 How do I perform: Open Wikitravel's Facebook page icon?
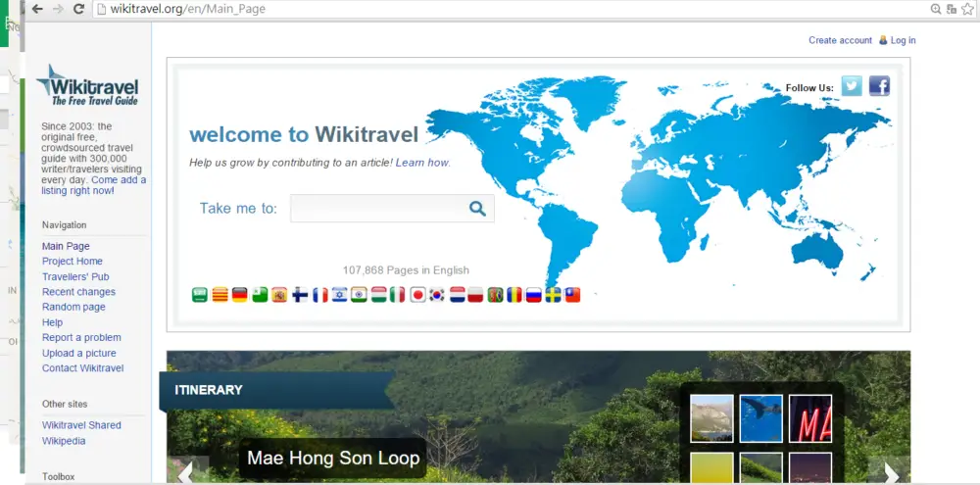[x=879, y=85]
